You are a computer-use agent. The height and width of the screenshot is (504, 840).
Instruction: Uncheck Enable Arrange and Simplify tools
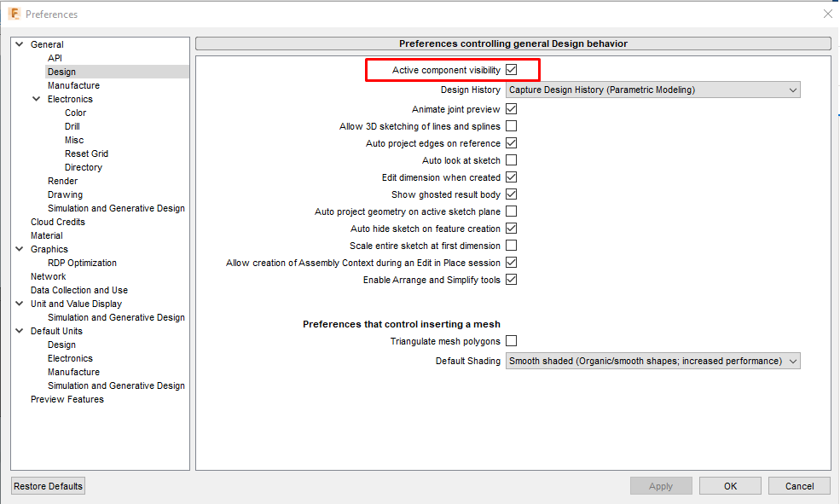pyautogui.click(x=511, y=279)
